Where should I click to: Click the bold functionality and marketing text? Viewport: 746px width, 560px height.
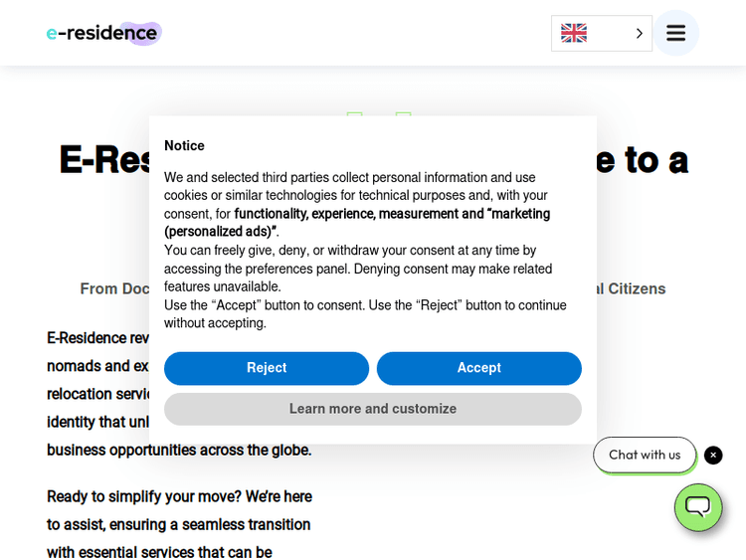point(390,214)
